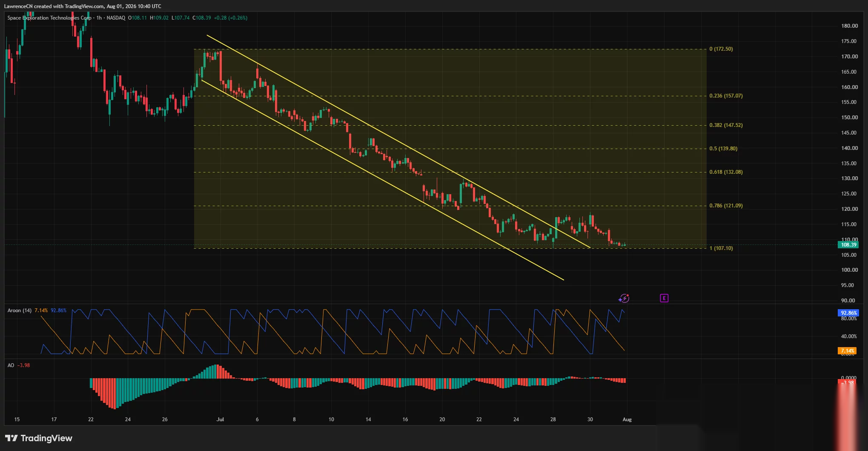The height and width of the screenshot is (451, 868).
Task: Click the 1h interval label in legend
Action: tap(99, 18)
